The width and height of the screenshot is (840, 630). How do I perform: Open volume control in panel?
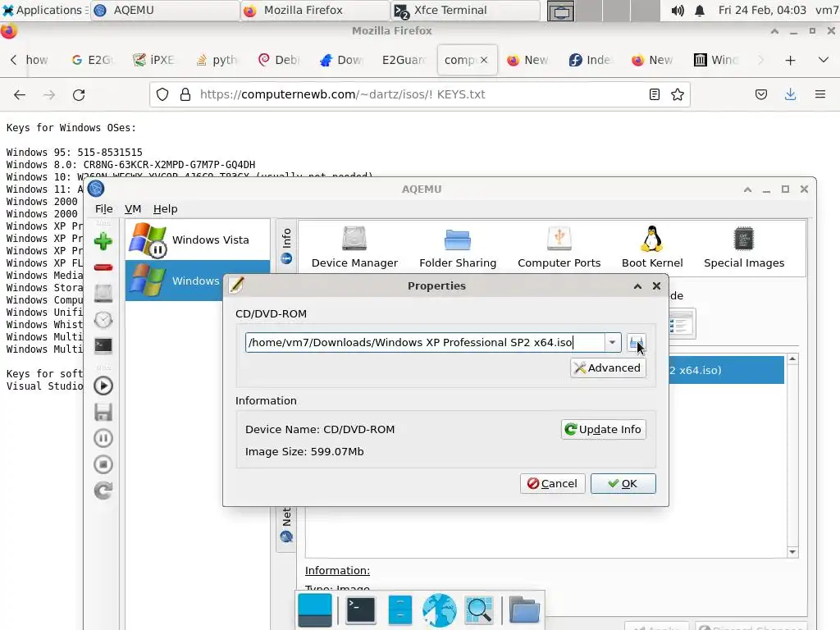677,10
